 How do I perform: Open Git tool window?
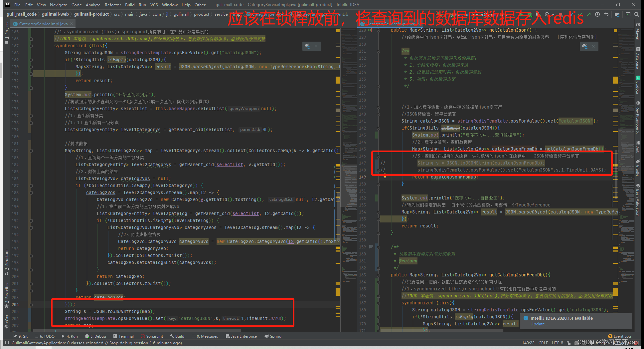click(x=21, y=336)
